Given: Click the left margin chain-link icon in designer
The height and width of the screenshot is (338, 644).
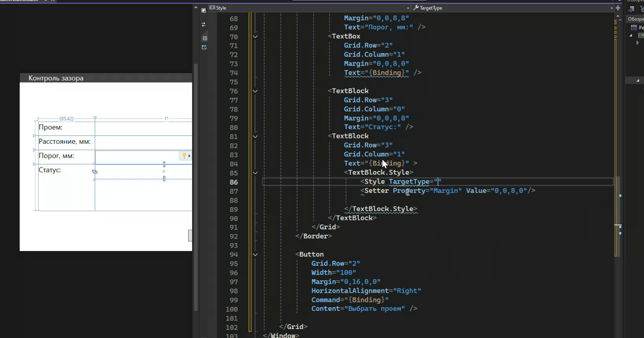Looking at the screenshot, I should 94,172.
